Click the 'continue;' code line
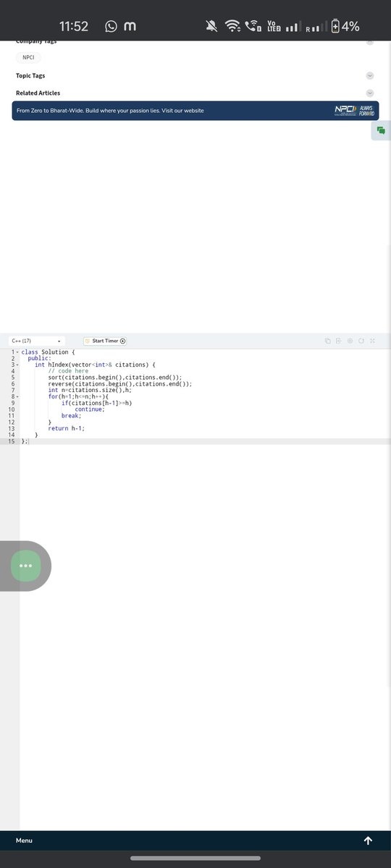The width and height of the screenshot is (391, 868). (90, 409)
